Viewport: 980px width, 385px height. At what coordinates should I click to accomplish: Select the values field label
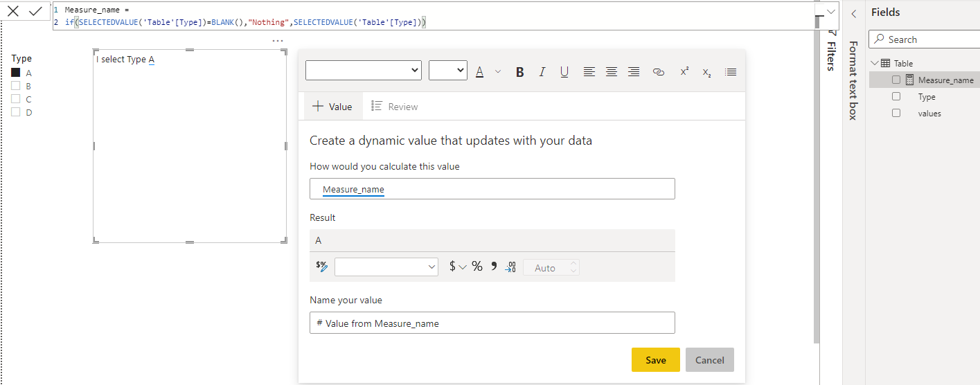coord(929,114)
